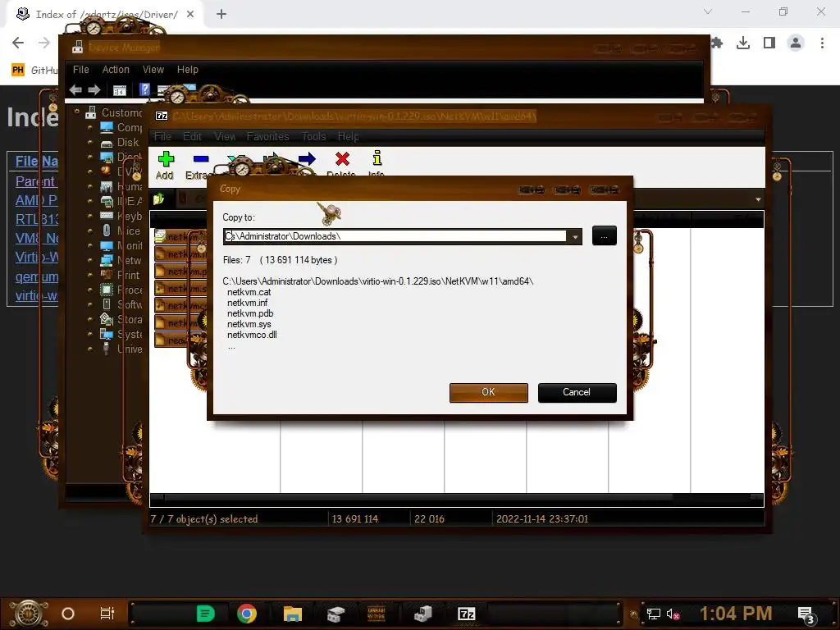Image resolution: width=840 pixels, height=630 pixels.
Task: Toggle Chrome side panel icon
Action: [769, 43]
